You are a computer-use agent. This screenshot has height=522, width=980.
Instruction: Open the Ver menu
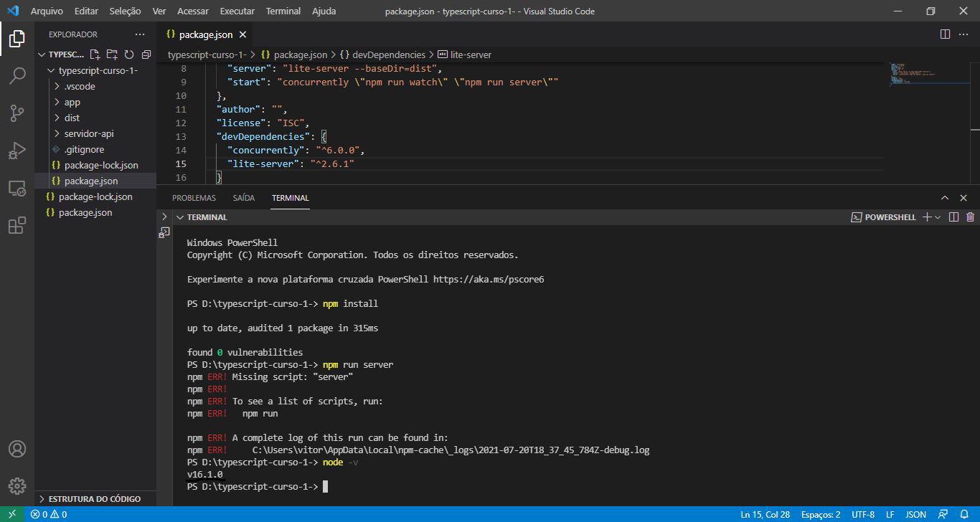pos(159,11)
